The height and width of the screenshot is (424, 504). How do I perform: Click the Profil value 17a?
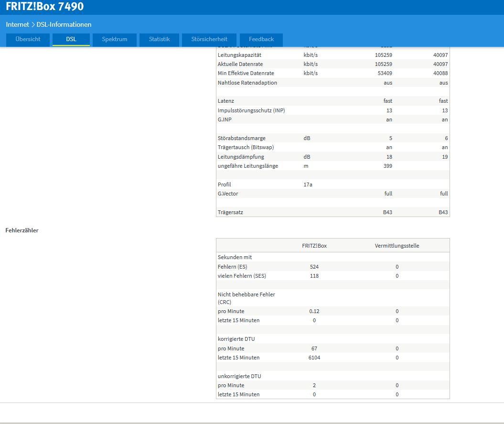pos(308,185)
